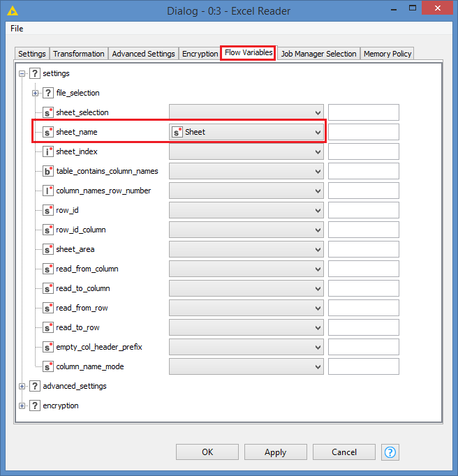
Task: Click the string icon beside read_from_column
Action: tap(48, 269)
